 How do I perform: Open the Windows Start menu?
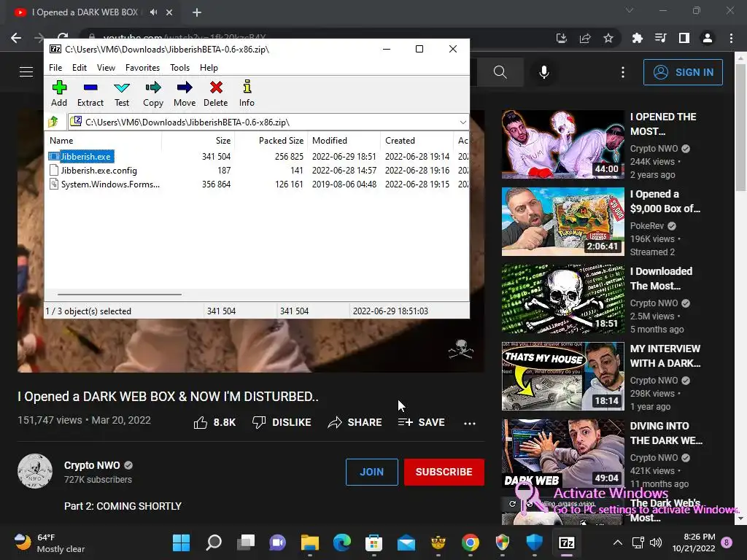click(181, 542)
